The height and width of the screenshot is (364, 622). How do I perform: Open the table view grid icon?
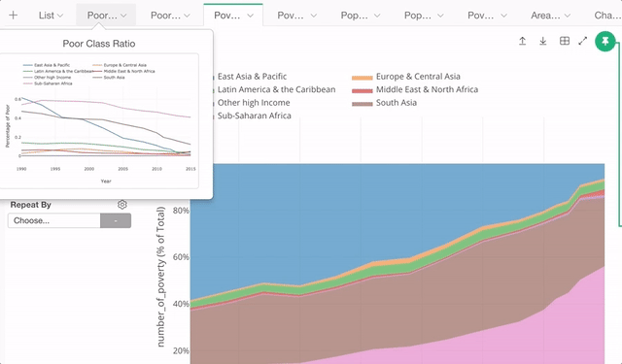[564, 41]
